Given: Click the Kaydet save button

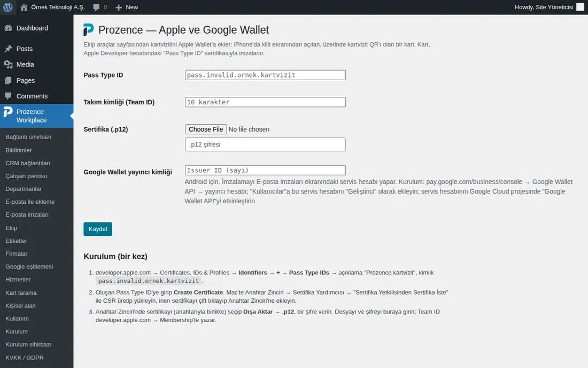Looking at the screenshot, I should [x=98, y=229].
